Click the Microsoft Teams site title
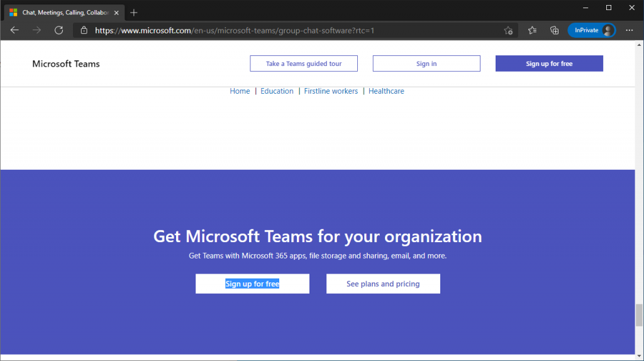The height and width of the screenshot is (361, 644). click(66, 64)
